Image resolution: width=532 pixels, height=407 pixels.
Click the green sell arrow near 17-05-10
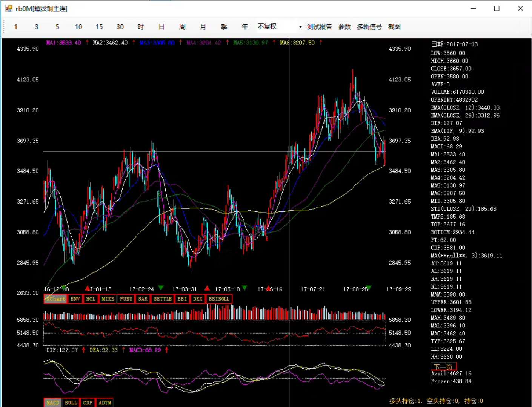tap(244, 288)
